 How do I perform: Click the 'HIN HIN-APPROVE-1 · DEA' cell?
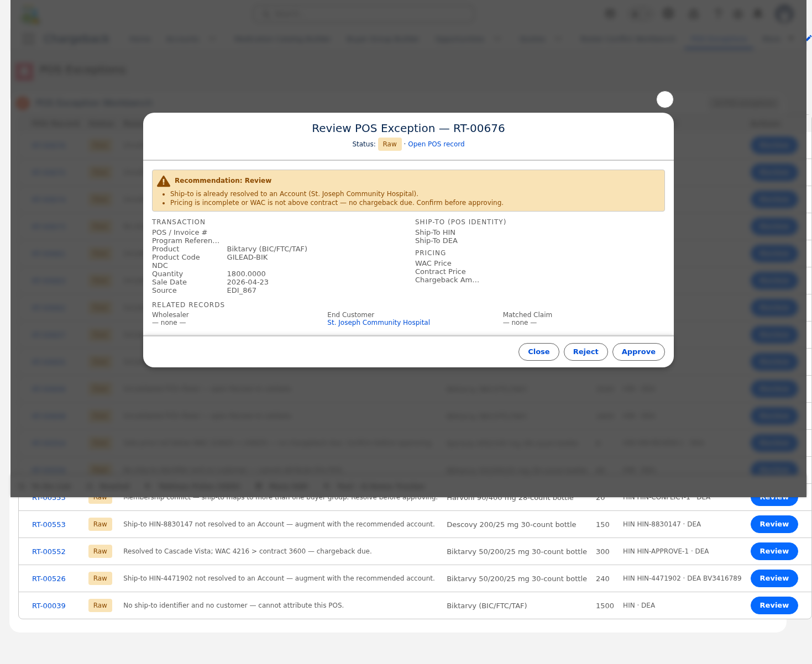(666, 551)
